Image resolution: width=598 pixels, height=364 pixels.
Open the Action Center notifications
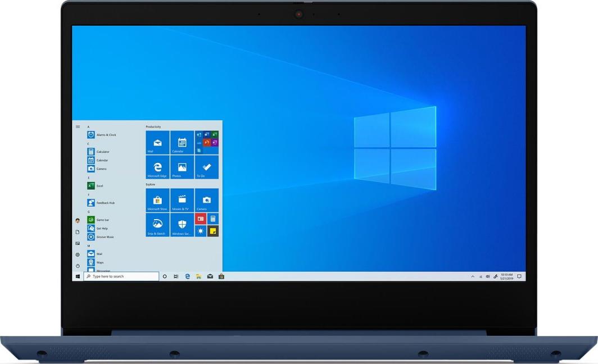[519, 277]
